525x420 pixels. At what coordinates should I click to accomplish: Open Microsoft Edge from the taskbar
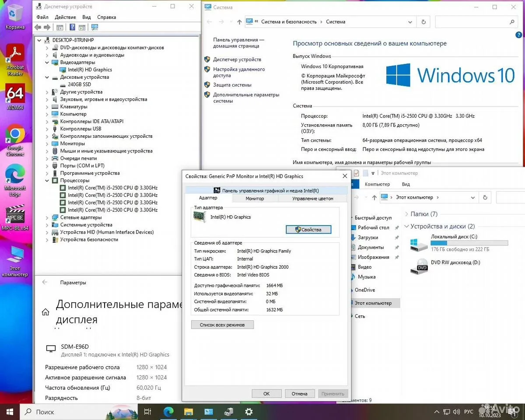(x=168, y=412)
